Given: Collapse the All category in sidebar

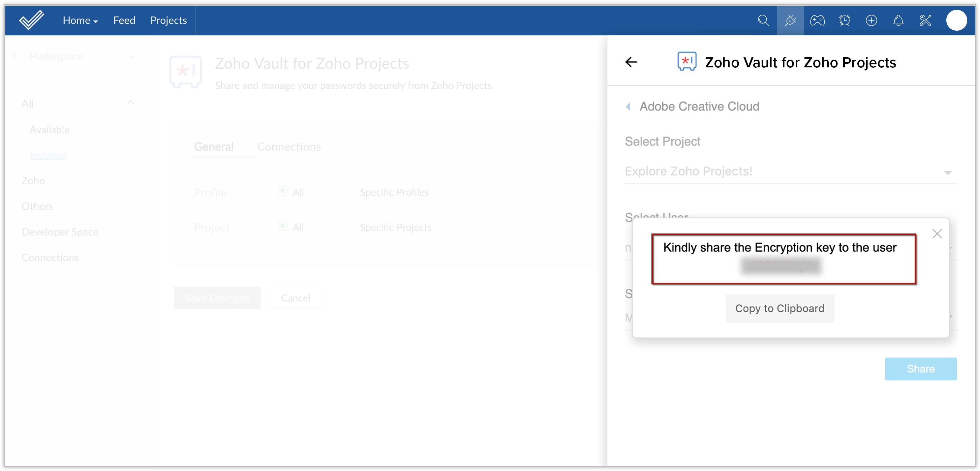Looking at the screenshot, I should tap(130, 103).
